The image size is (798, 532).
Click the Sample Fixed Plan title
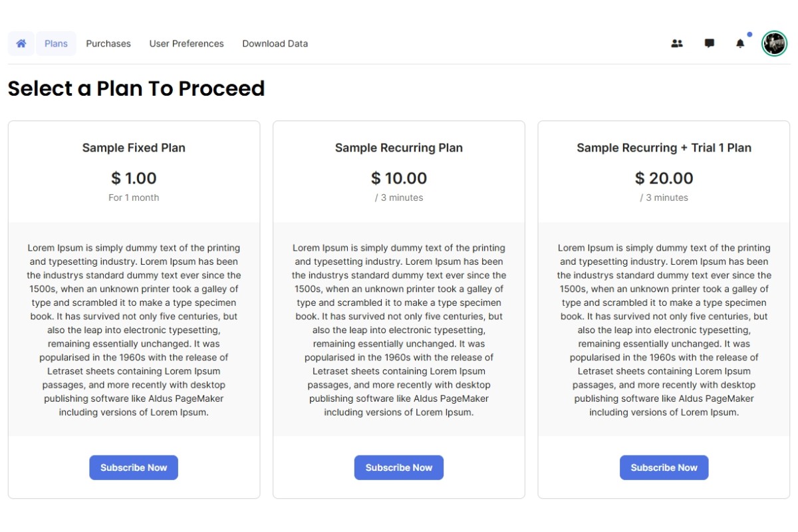point(134,148)
